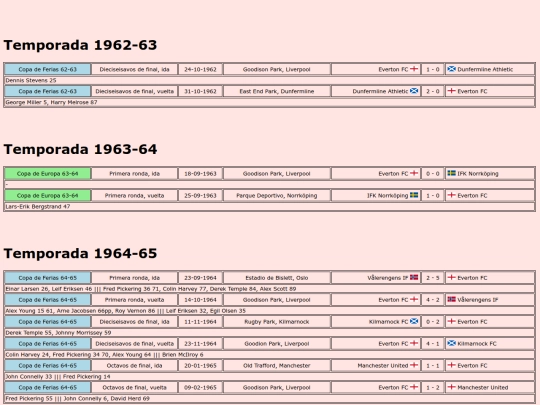Click venue Old Trafford, Manchester

tap(277, 365)
